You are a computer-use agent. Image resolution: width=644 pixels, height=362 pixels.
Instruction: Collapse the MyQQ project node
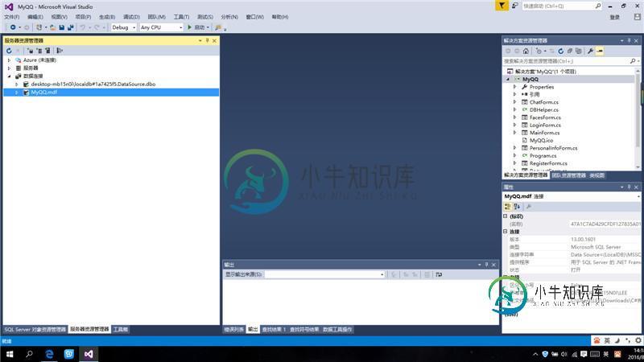(508, 79)
